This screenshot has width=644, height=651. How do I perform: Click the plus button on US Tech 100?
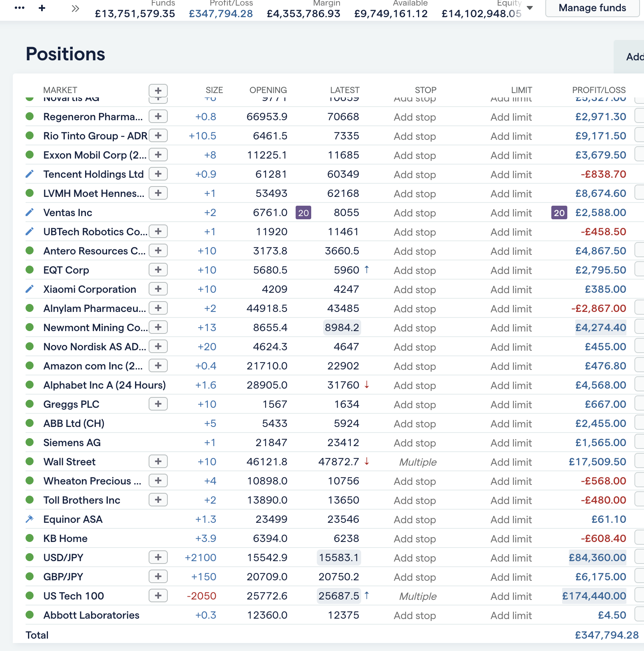[x=158, y=596]
